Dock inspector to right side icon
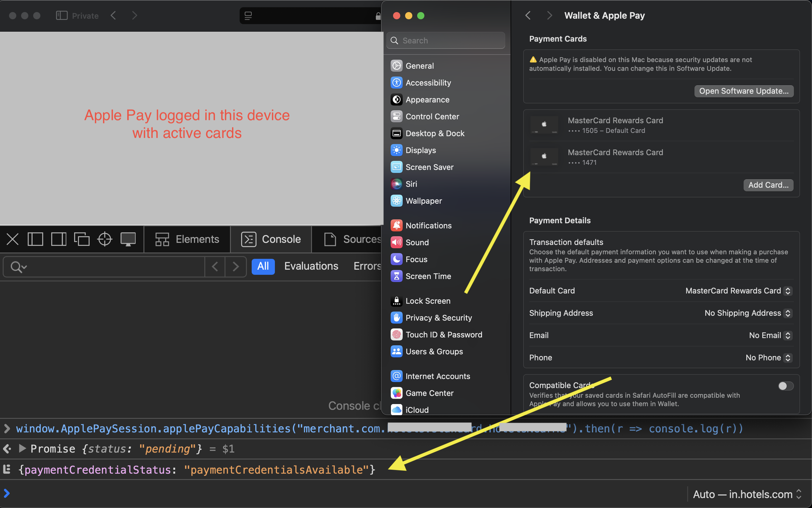This screenshot has height=508, width=812. [58, 239]
